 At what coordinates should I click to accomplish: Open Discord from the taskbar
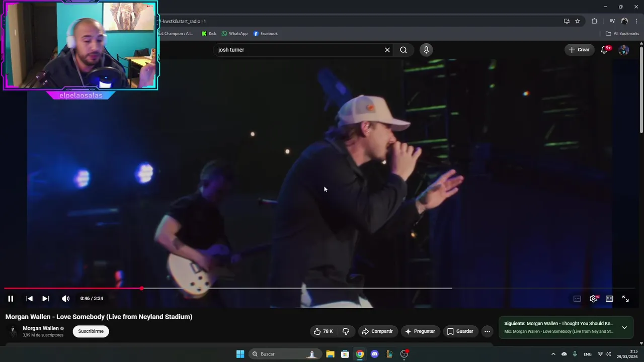click(x=374, y=354)
